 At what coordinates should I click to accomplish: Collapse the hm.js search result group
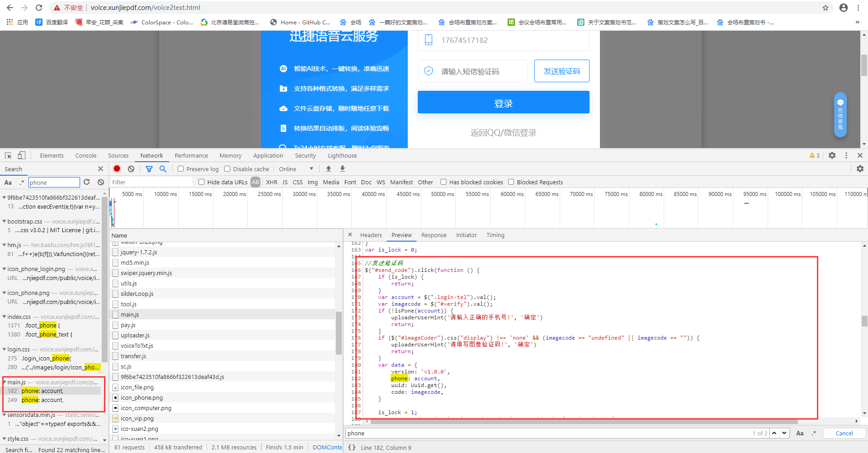click(x=4, y=245)
